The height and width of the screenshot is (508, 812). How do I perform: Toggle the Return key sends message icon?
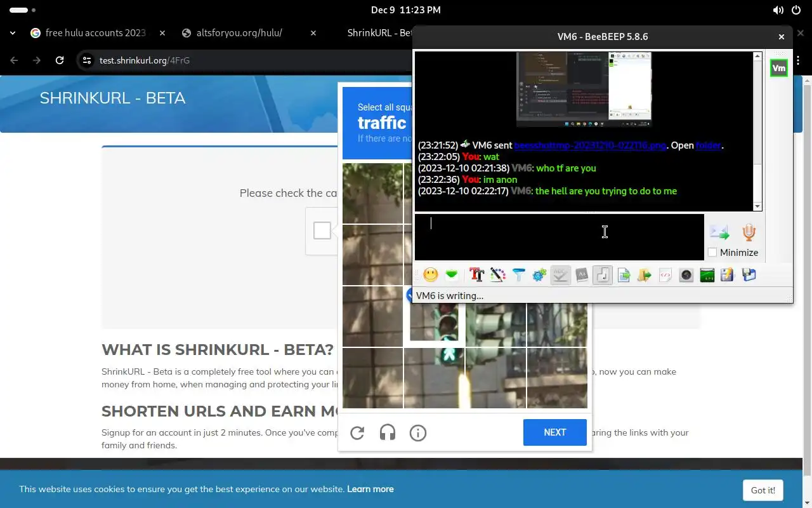603,274
